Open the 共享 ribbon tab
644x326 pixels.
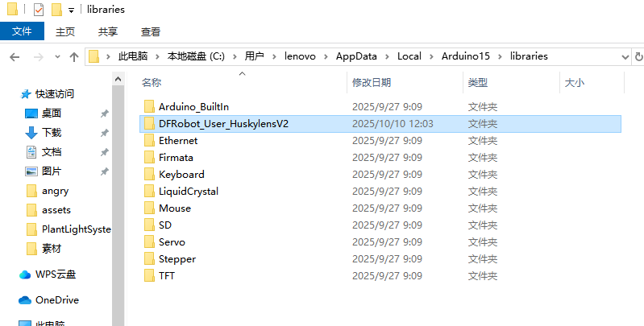(108, 31)
